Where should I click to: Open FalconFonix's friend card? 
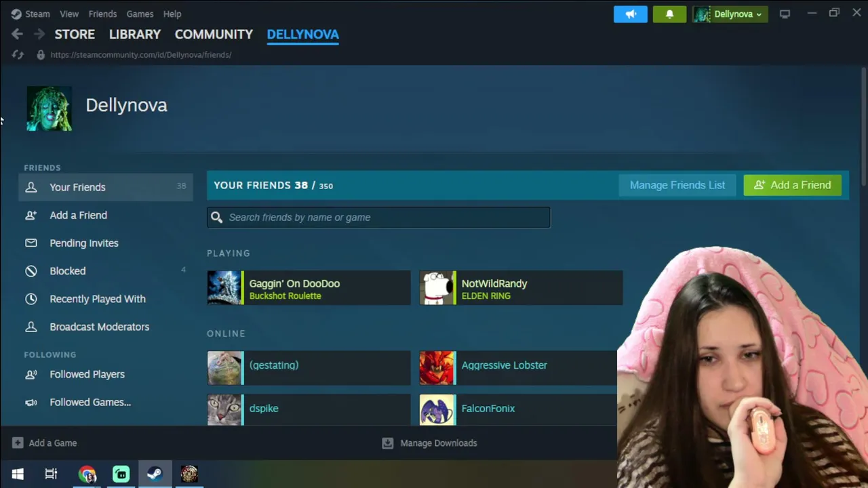pyautogui.click(x=518, y=409)
